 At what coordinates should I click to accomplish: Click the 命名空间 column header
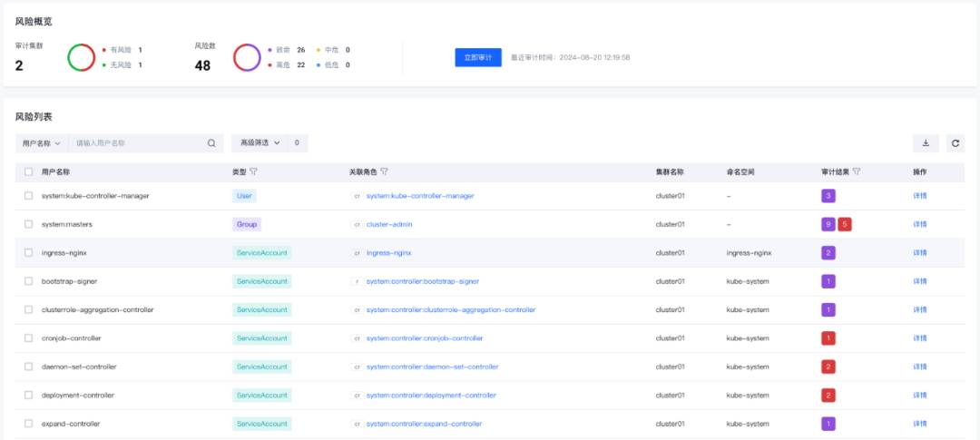pyautogui.click(x=740, y=171)
